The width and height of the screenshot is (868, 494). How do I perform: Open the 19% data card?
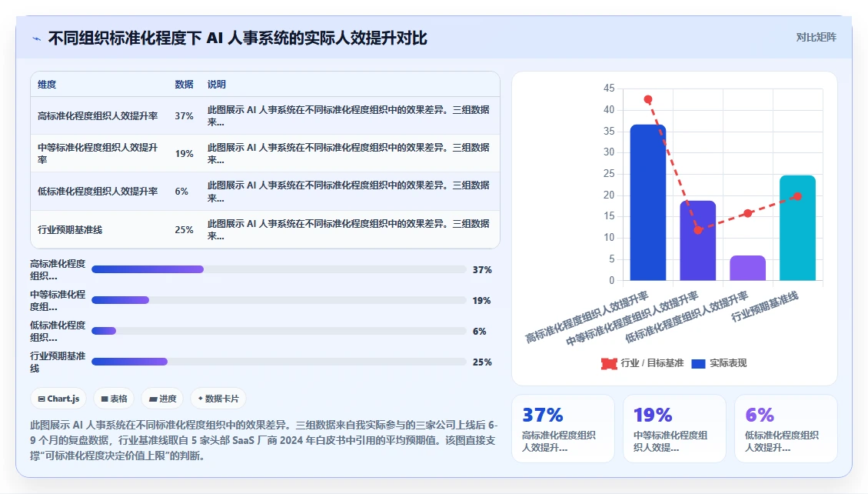(674, 429)
